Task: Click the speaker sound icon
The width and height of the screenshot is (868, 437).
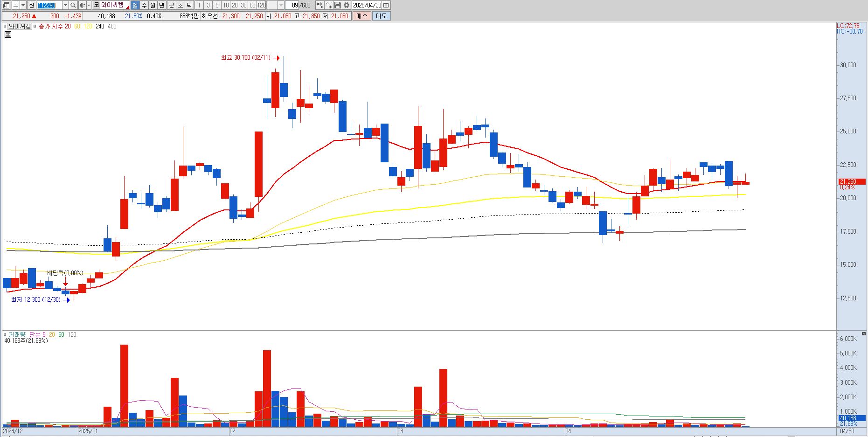Action: pyautogui.click(x=82, y=5)
